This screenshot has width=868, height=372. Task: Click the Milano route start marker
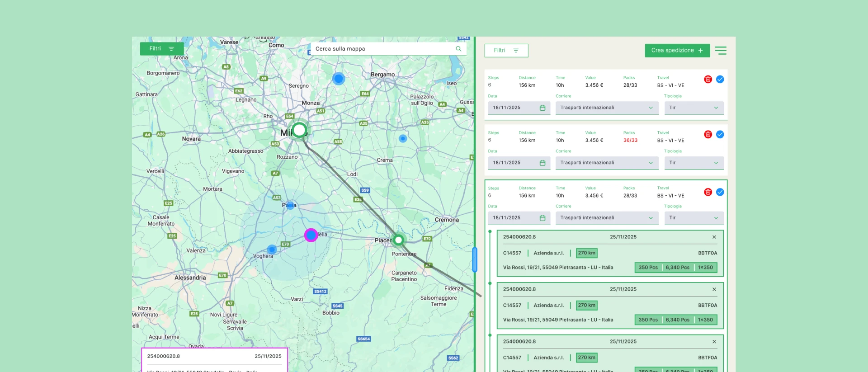pyautogui.click(x=299, y=130)
